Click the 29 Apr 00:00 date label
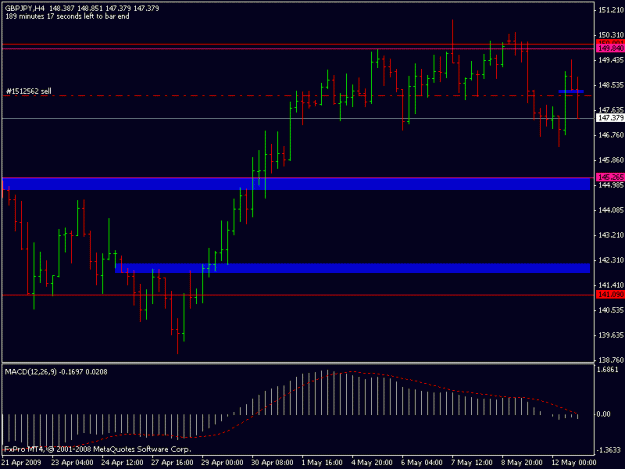Viewport: 625px width, 469px height. (222, 462)
